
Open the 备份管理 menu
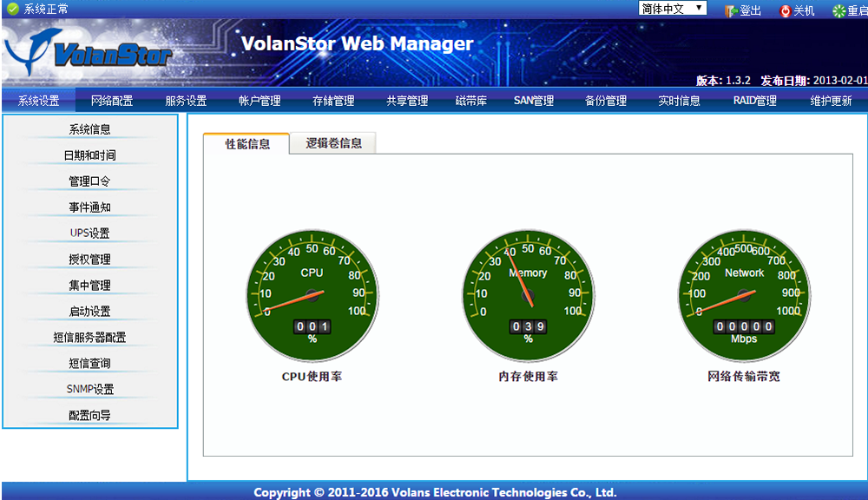coord(605,101)
